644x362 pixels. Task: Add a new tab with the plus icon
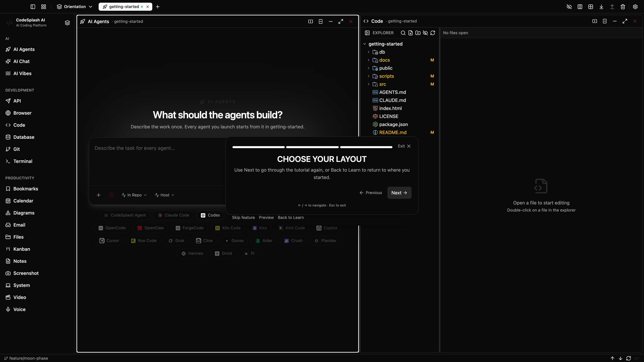[157, 7]
